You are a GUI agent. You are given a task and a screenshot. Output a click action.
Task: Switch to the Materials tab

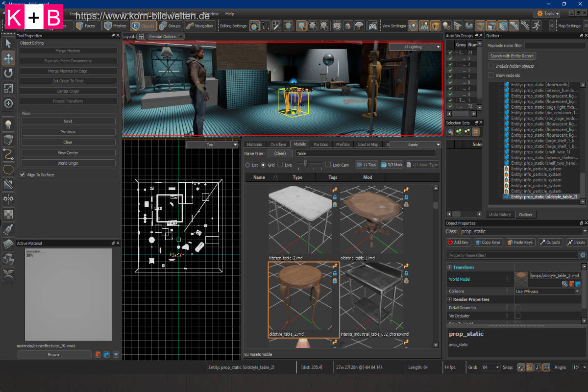click(255, 145)
